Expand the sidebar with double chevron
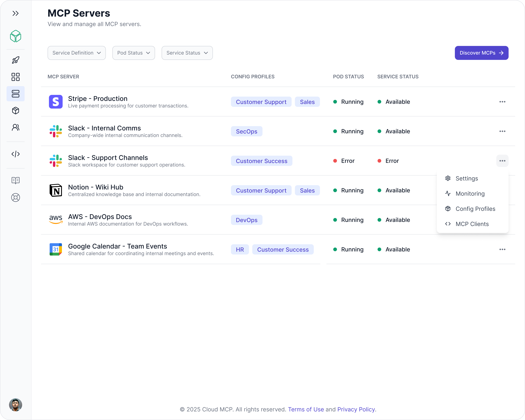 (16, 13)
